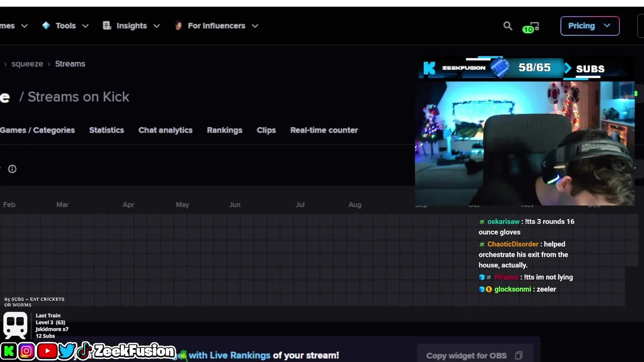Click glocksonmi username in chat

[x=513, y=290]
